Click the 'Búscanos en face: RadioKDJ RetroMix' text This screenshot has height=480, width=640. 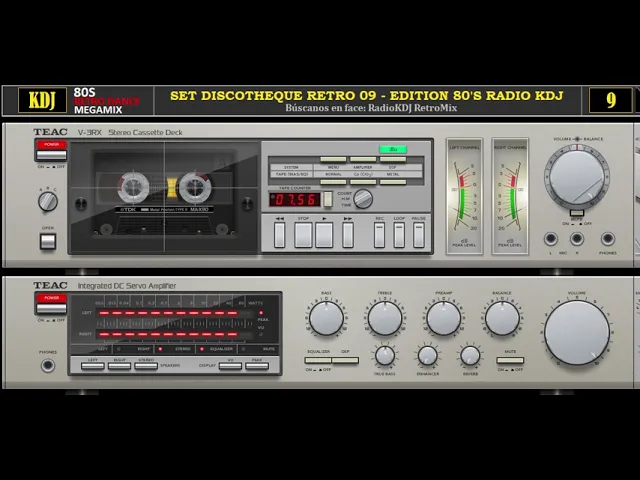[x=371, y=108]
